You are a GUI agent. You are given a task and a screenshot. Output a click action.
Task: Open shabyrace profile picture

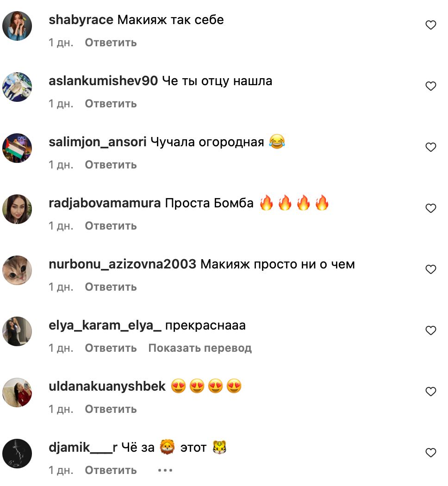pos(17,26)
